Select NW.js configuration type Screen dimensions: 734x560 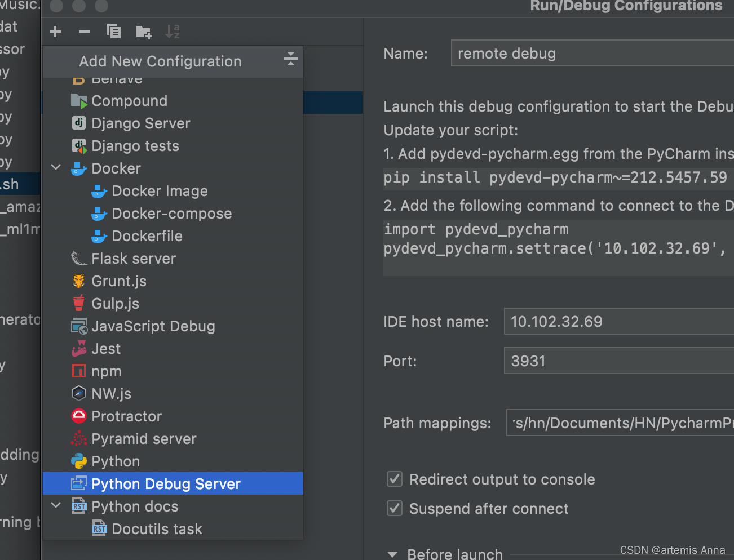[173, 394]
